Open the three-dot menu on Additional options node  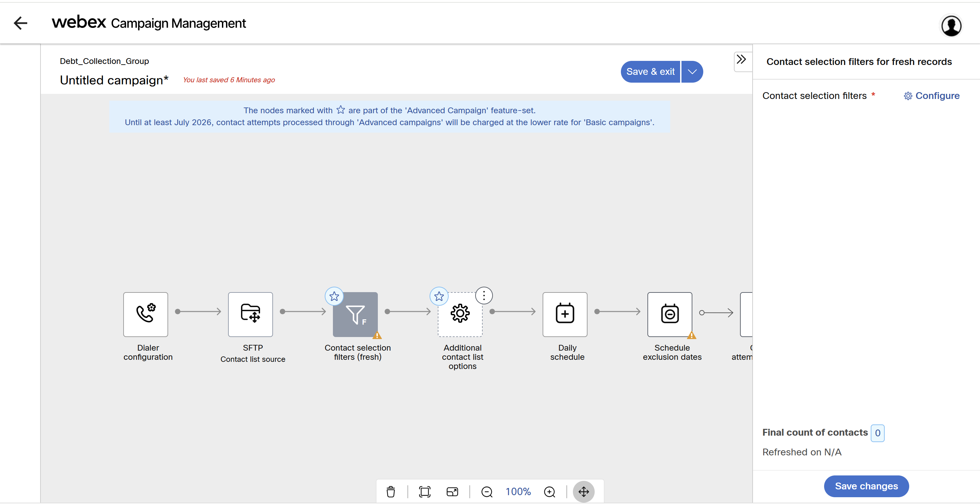point(484,295)
